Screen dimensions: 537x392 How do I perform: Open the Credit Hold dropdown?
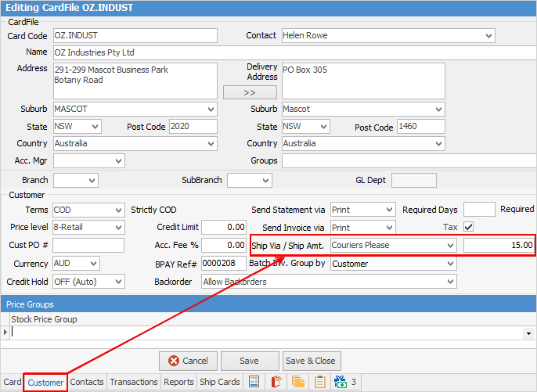click(118, 282)
